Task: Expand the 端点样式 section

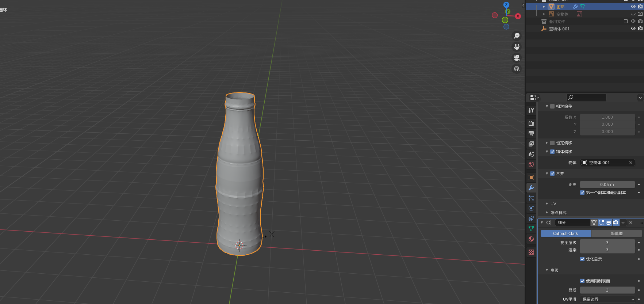Action: [x=547, y=213]
